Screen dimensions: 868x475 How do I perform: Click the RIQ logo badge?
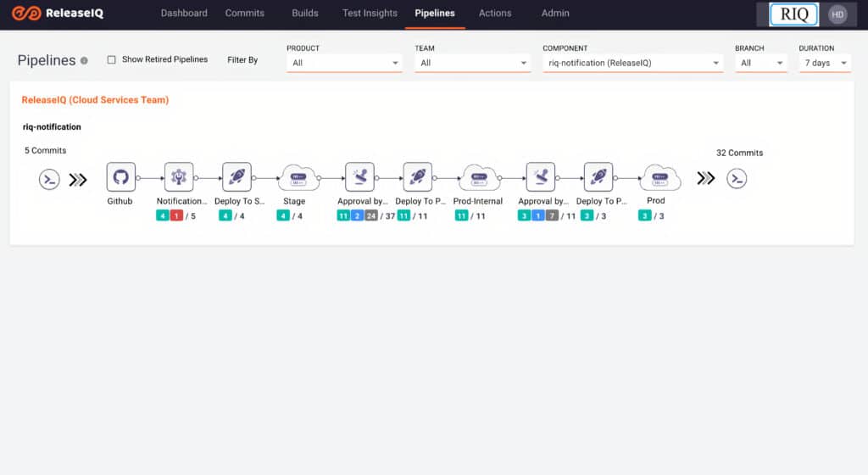point(793,14)
